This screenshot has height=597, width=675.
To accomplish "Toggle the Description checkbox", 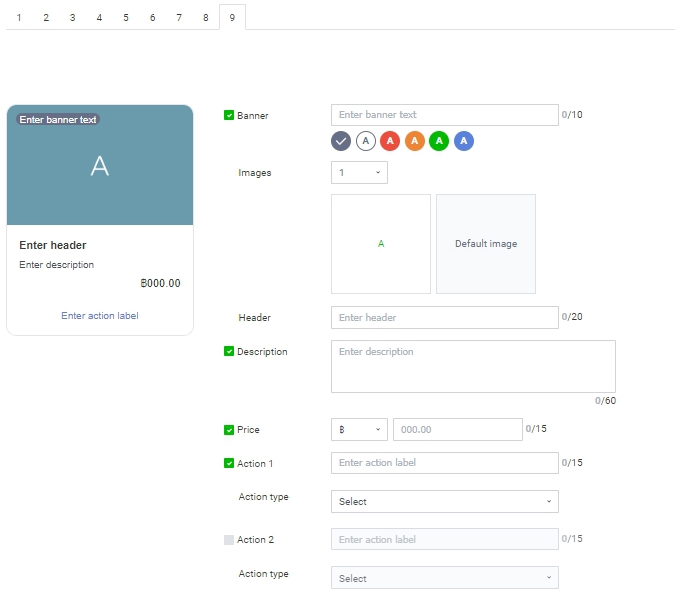I will pos(229,351).
